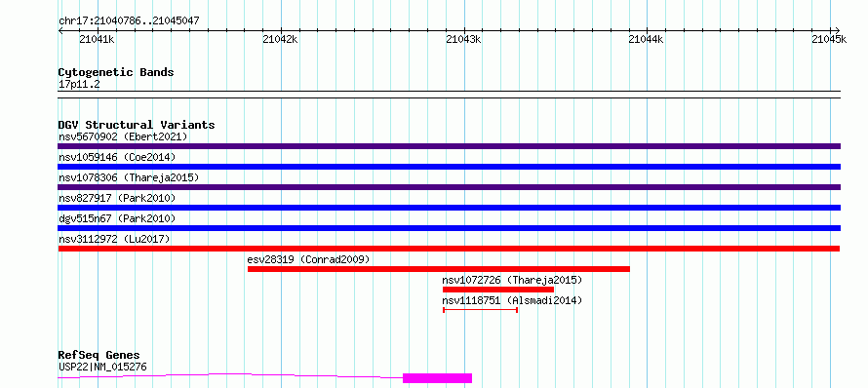Click the 17p11.2 band label
This screenshot has height=388, width=868.
(79, 85)
